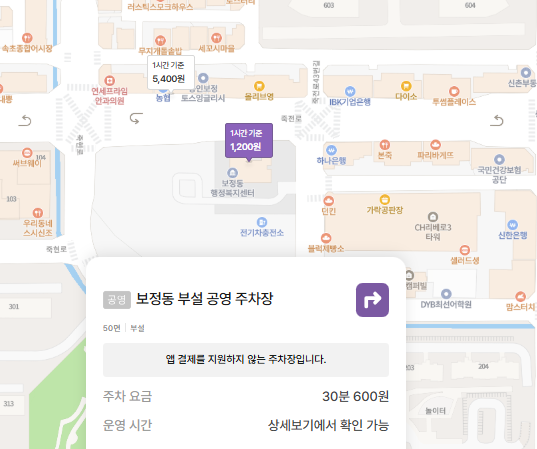537x449 pixels.
Task: Tap the 운영 시간 label
Action: (127, 425)
